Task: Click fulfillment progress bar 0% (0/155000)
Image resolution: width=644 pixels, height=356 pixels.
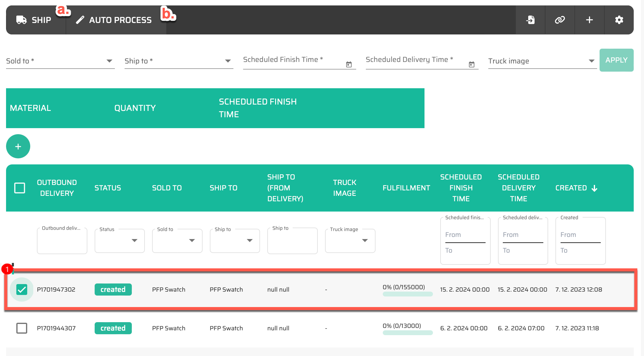Action: (x=408, y=294)
